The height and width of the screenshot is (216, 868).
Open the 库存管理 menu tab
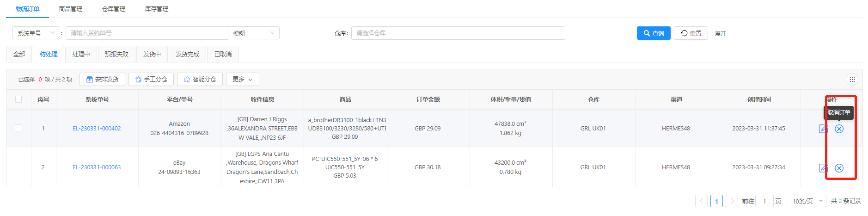[x=156, y=9]
